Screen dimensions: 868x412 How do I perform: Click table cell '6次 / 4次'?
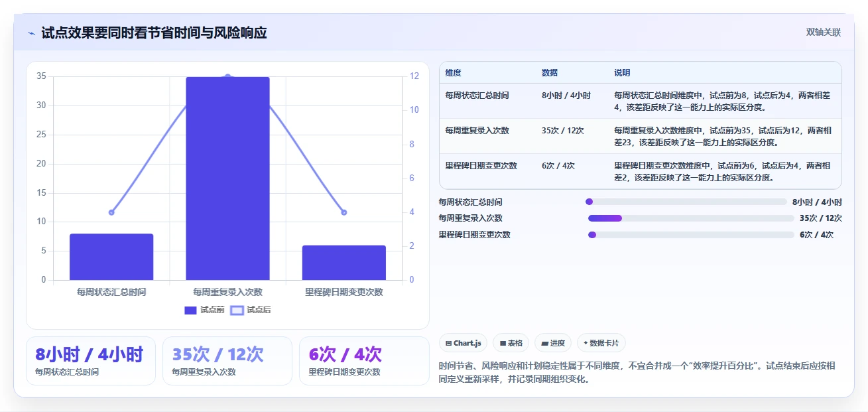(558, 166)
